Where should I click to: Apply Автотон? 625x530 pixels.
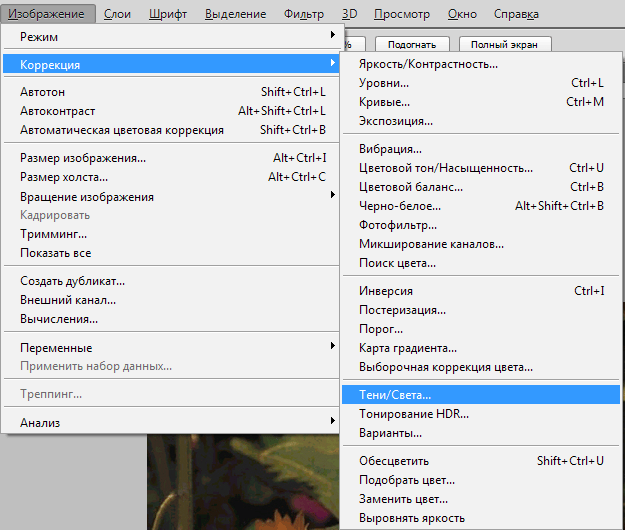coord(171,92)
